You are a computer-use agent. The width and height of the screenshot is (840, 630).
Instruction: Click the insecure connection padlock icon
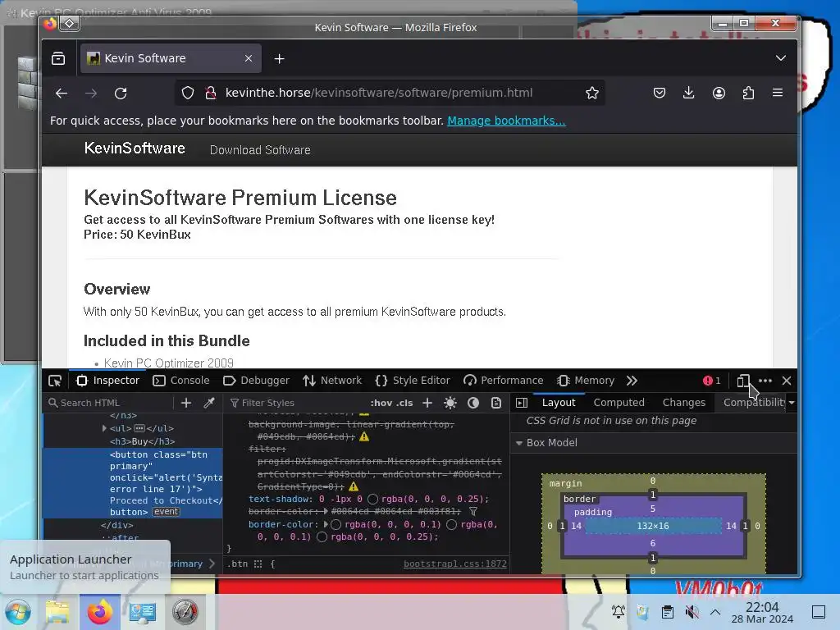[x=211, y=94]
